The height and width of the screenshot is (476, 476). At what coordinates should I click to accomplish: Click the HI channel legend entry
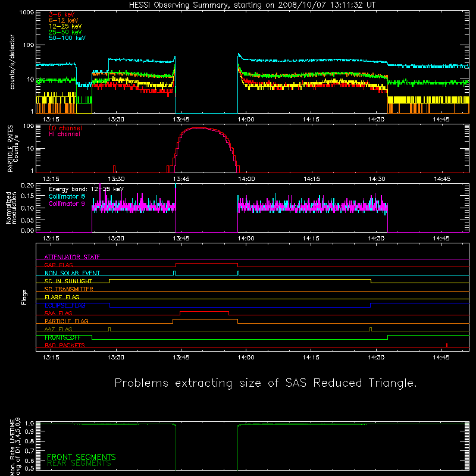coord(64,134)
